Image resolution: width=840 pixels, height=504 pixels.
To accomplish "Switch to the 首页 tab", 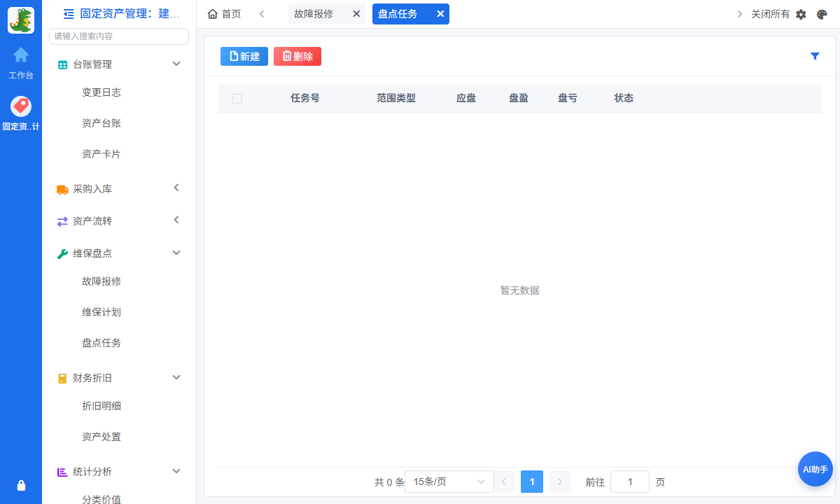I will point(224,14).
